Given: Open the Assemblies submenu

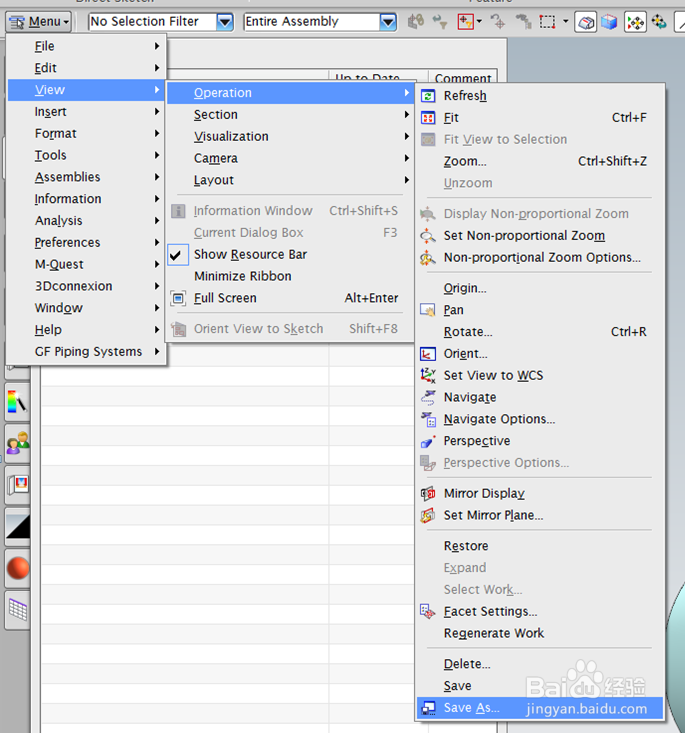Looking at the screenshot, I should coord(87,177).
